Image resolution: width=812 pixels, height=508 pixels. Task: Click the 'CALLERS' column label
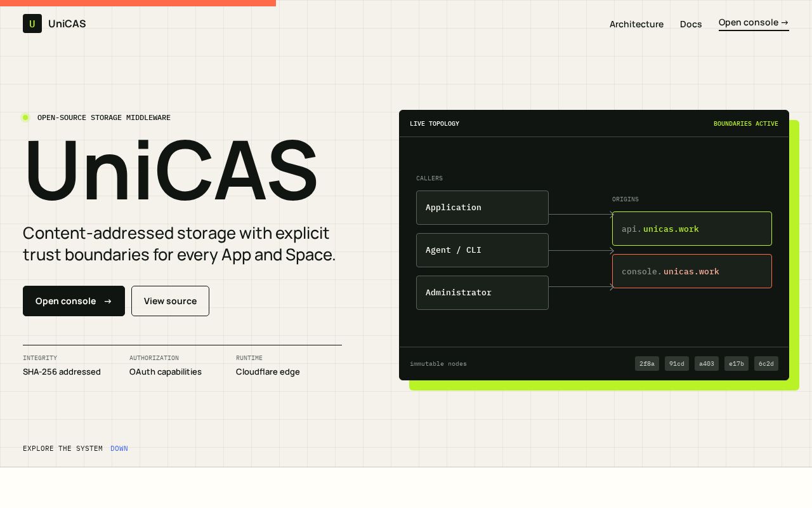point(429,178)
